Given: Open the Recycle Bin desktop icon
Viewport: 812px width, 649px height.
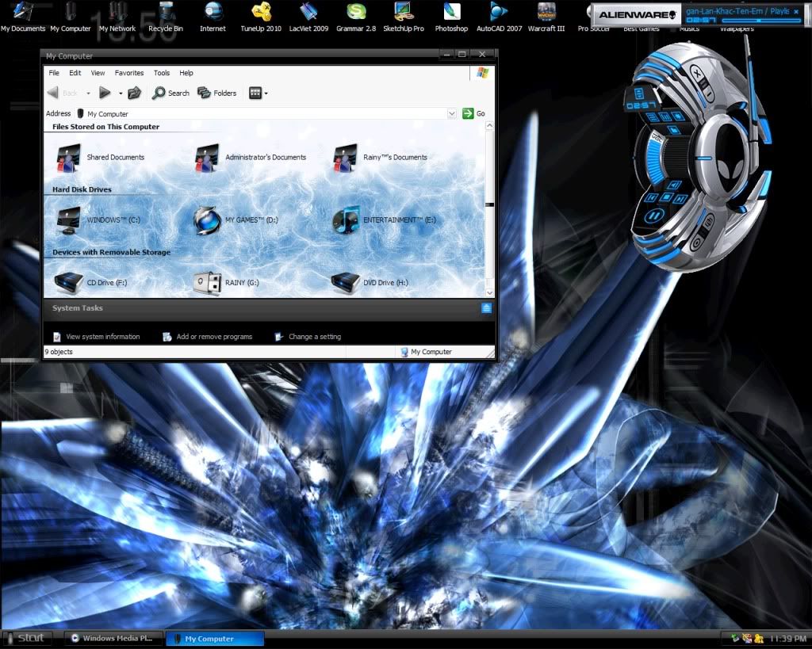Looking at the screenshot, I should pos(166,17).
